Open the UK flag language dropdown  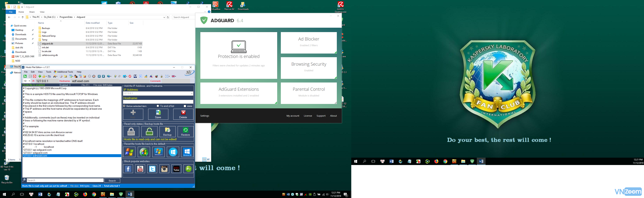pos(175,76)
